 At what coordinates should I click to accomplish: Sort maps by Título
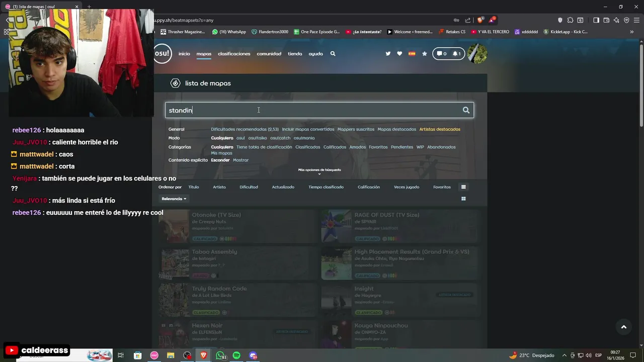194,187
